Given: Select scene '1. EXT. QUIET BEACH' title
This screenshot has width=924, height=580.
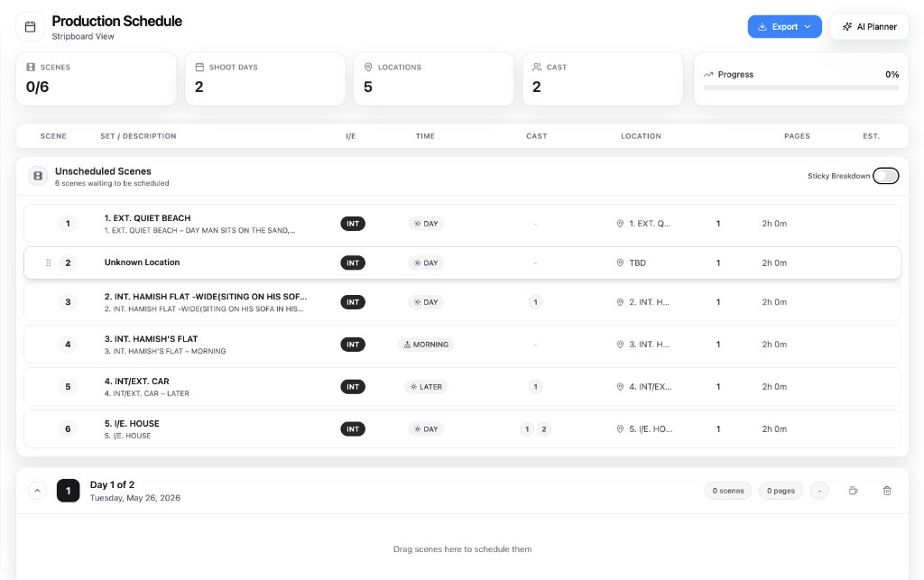Looking at the screenshot, I should point(147,218).
